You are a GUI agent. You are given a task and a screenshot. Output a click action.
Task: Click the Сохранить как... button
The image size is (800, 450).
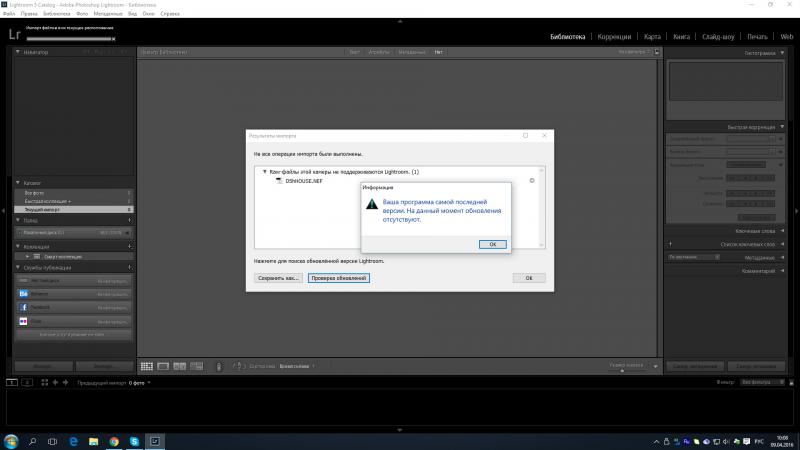click(x=278, y=278)
